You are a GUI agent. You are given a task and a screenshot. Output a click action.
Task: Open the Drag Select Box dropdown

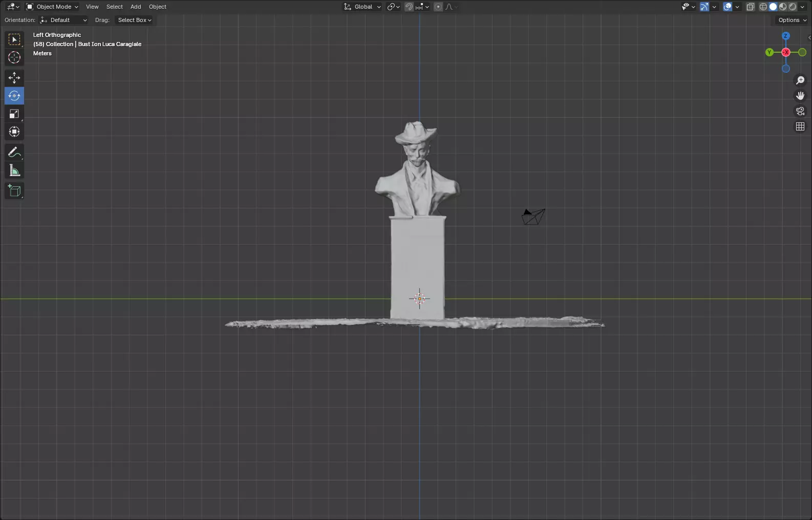click(x=135, y=20)
